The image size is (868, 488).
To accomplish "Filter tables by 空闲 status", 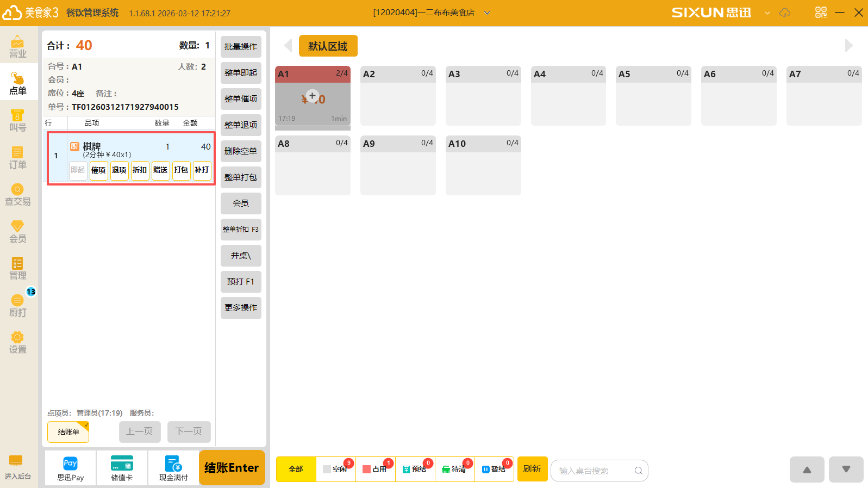I will click(x=336, y=469).
